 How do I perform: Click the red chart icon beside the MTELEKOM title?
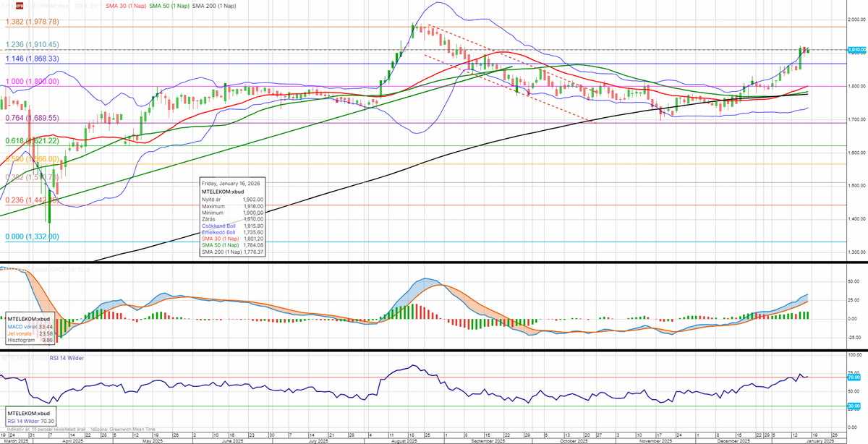pyautogui.click(x=9, y=5)
